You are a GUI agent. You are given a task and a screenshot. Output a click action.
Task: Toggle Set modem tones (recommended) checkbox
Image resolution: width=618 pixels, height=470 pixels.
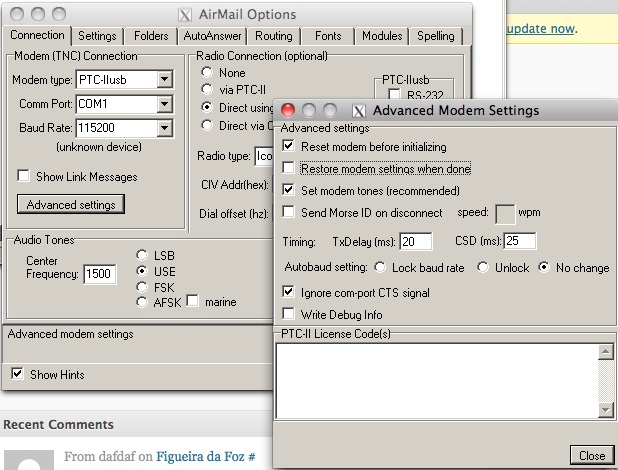pos(289,190)
